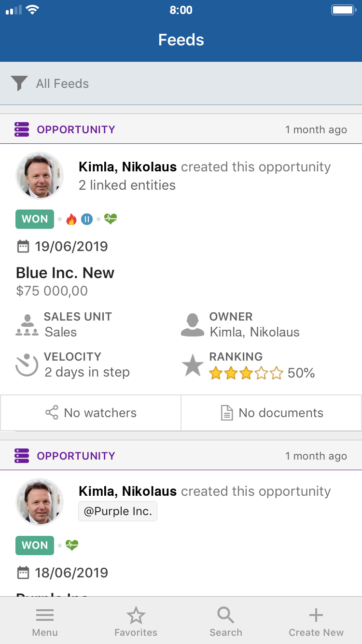The height and width of the screenshot is (644, 362).
Task: Go to the Favorites tab
Action: click(x=136, y=622)
